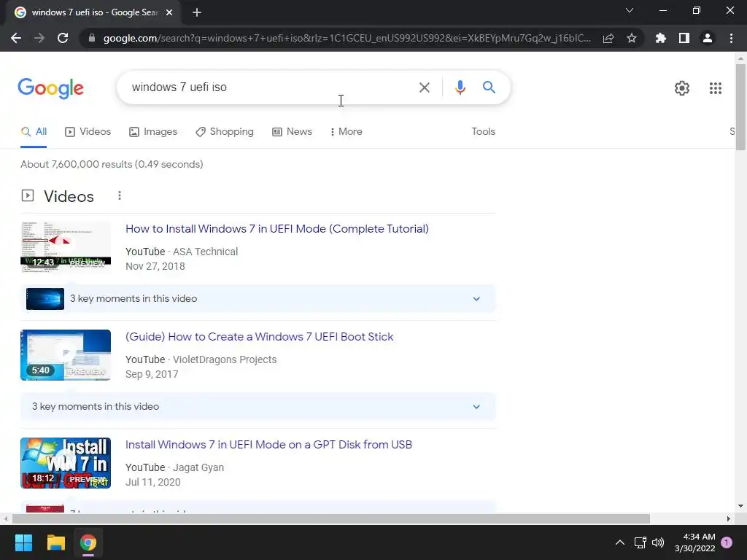Expand key moments under VioletDragons video
This screenshot has height=560, width=747.
pos(476,407)
